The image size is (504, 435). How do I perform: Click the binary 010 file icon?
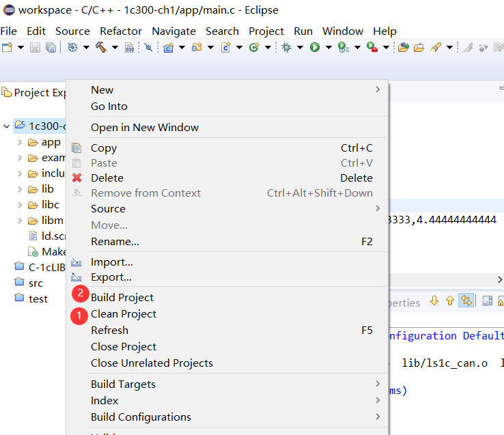130,48
